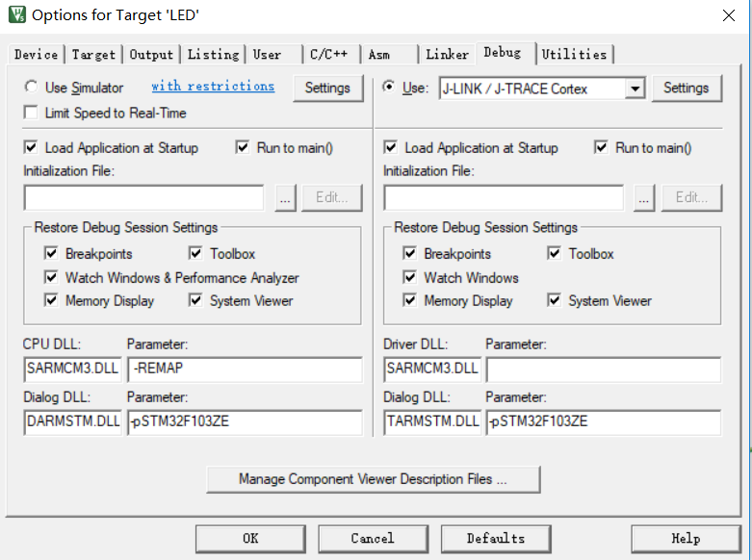Toggle J-LINK Load Application at Startup
Screen dimensions: 752x560
click(x=390, y=147)
